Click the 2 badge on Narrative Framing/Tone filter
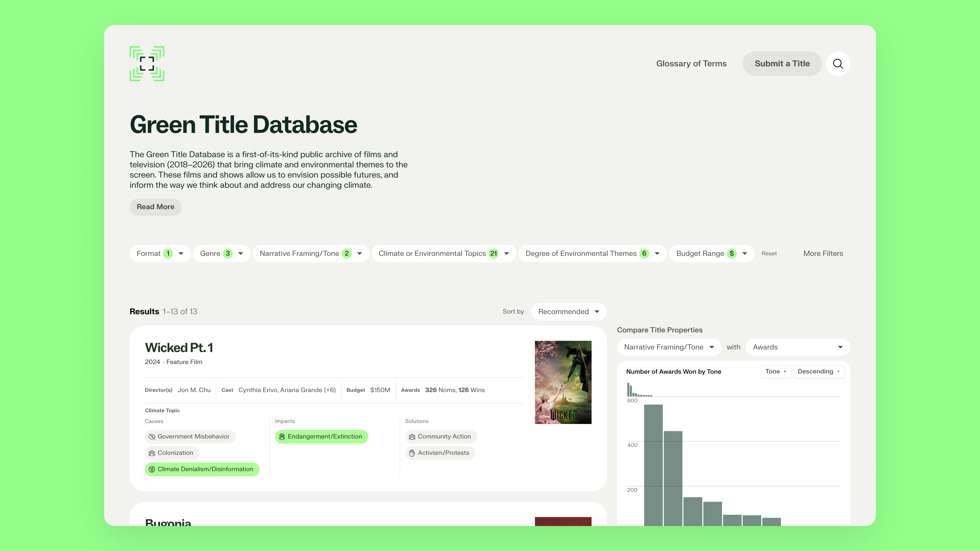980x551 pixels. tap(347, 254)
